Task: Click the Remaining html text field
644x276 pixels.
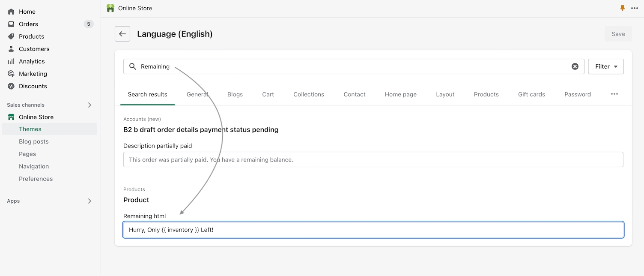Action: pyautogui.click(x=373, y=230)
